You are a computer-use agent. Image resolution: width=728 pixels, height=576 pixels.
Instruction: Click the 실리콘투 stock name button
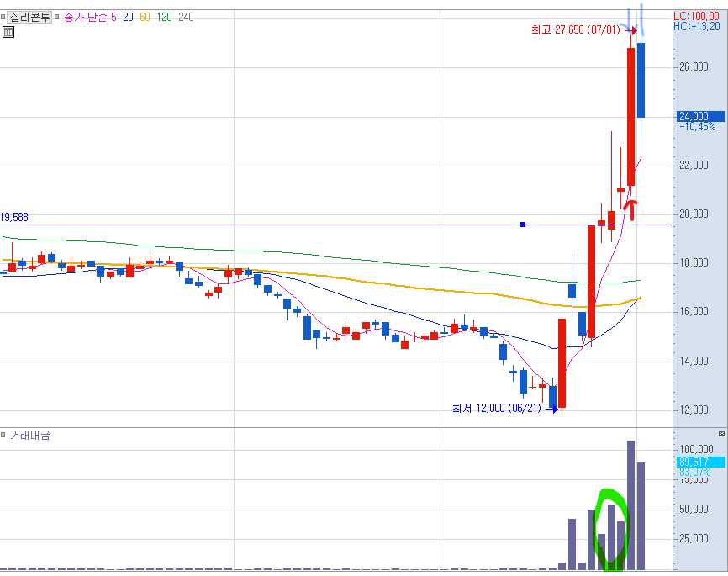(x=29, y=17)
